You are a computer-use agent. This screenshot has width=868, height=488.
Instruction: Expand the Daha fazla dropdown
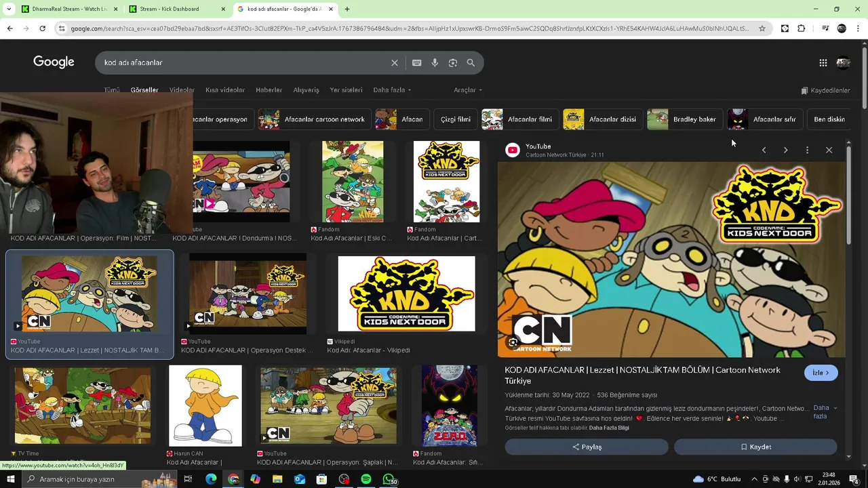(392, 90)
